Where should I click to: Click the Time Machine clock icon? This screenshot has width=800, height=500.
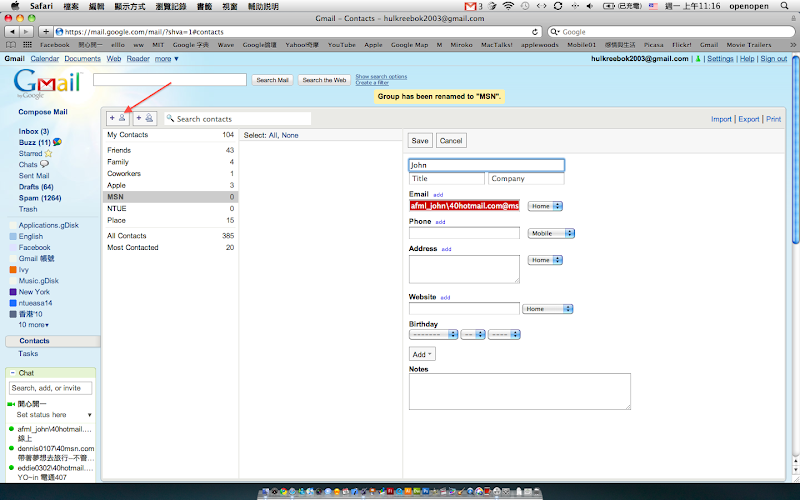tap(524, 6)
